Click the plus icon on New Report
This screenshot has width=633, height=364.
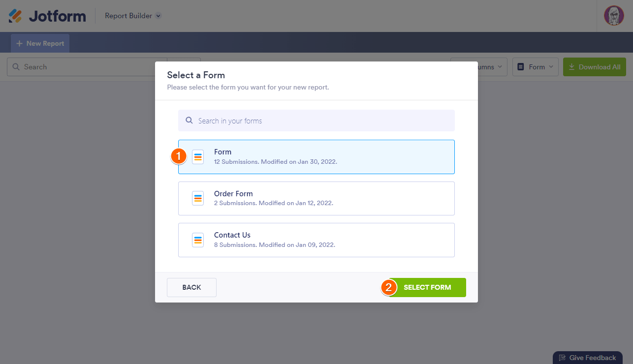coord(20,43)
